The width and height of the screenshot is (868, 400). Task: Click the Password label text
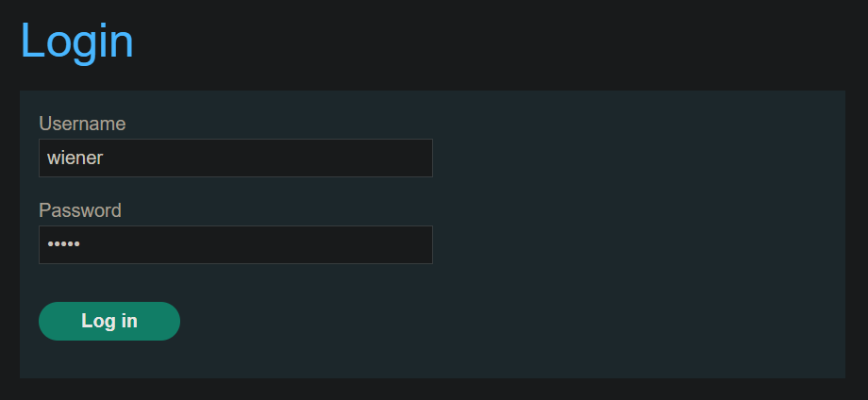[x=80, y=210]
